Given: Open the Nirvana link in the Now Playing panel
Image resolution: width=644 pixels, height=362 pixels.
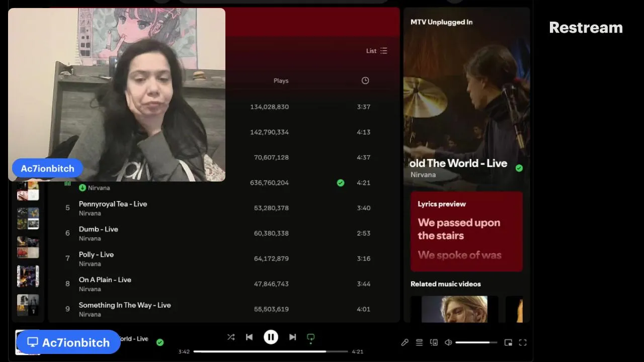Looking at the screenshot, I should [x=423, y=174].
